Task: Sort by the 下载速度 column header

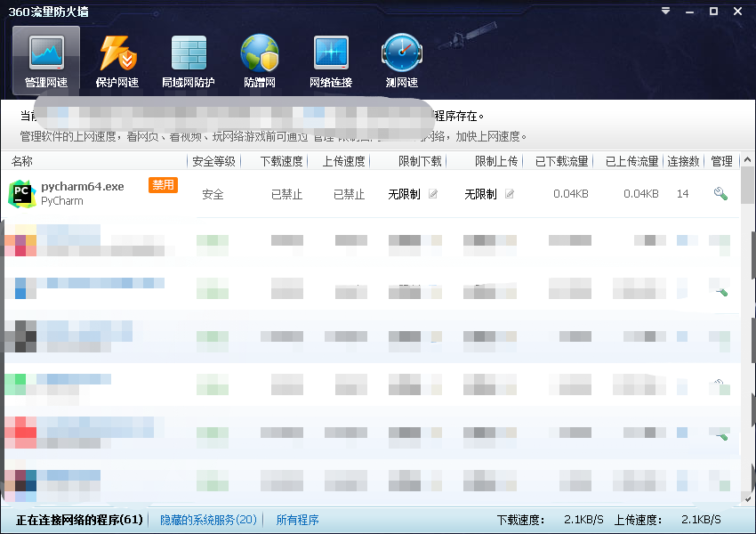Action: click(281, 161)
